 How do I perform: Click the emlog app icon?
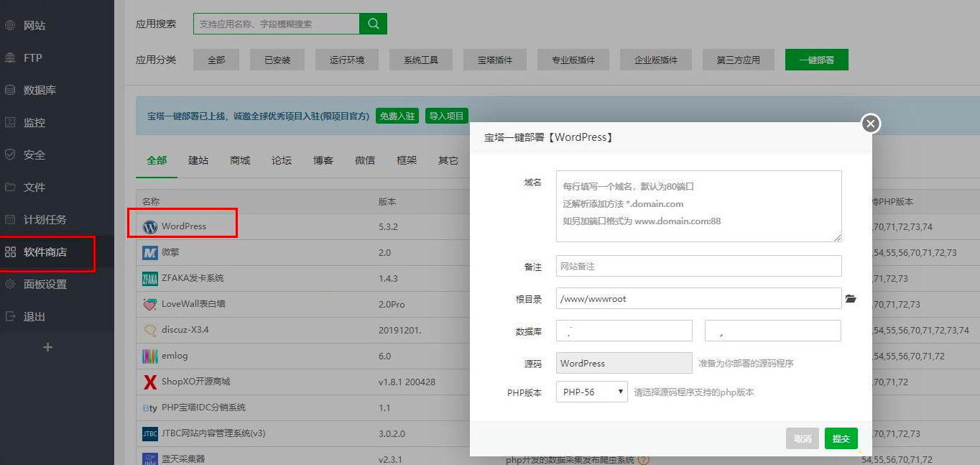pos(150,356)
